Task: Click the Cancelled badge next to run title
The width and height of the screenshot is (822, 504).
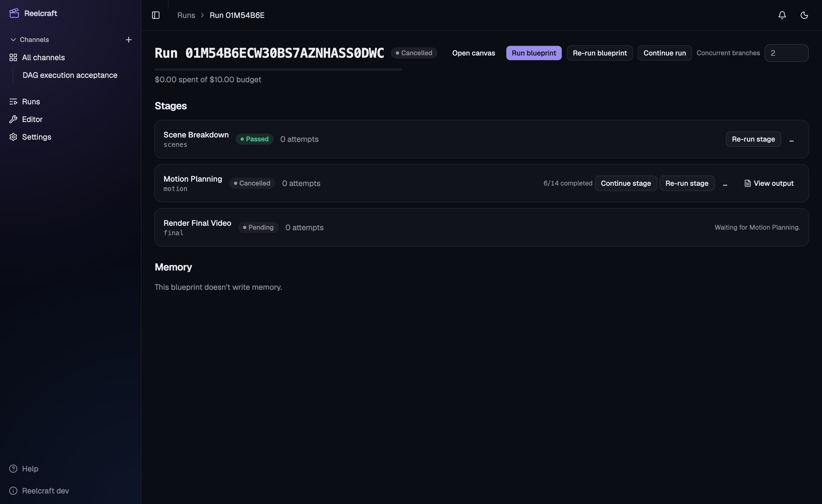Action: [414, 53]
